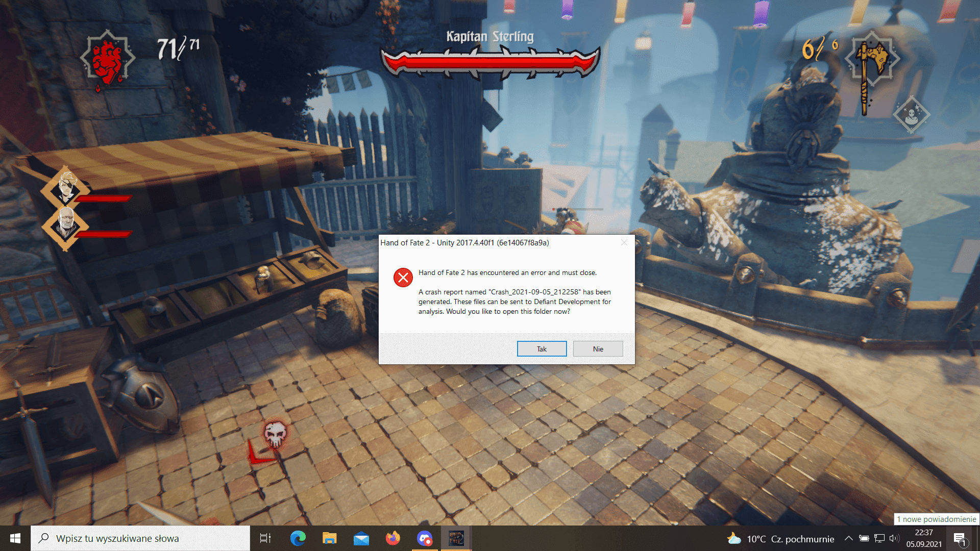
Task: Switch to Hand of Fate 2 taskbar item
Action: coord(456,538)
